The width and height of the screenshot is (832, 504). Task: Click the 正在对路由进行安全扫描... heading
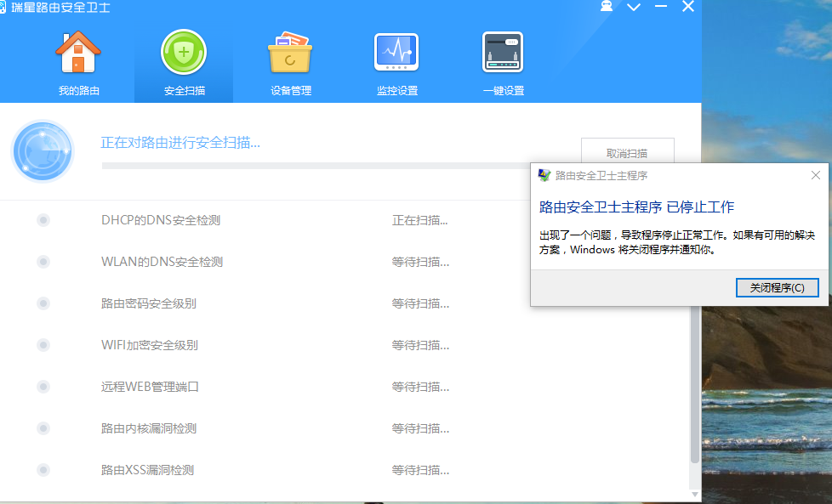click(x=180, y=143)
